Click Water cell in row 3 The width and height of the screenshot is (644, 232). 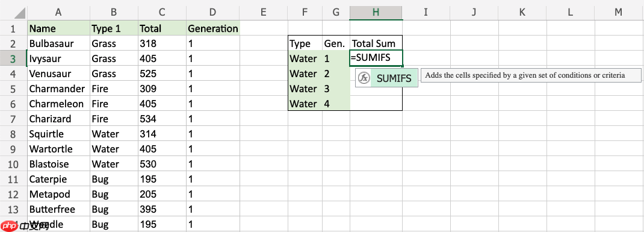coord(305,58)
